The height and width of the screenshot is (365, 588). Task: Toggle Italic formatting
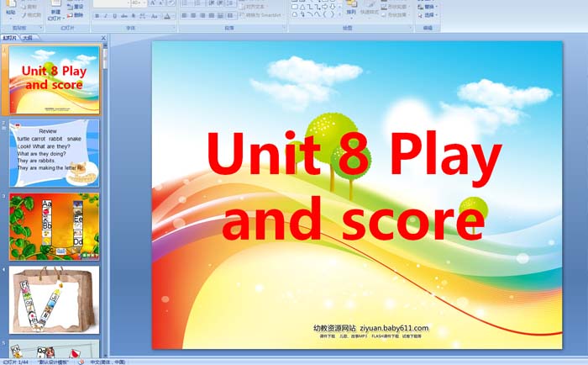coord(106,16)
